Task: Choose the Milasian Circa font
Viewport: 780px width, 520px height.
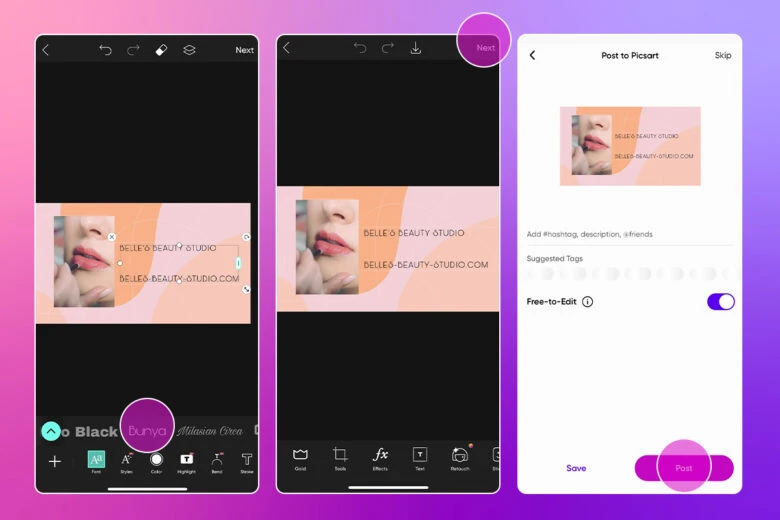Action: 211,431
